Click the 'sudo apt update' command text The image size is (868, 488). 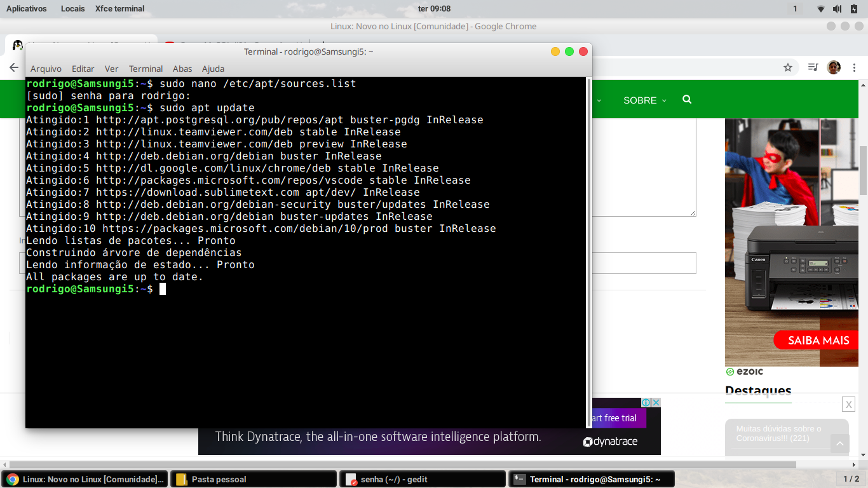(207, 108)
